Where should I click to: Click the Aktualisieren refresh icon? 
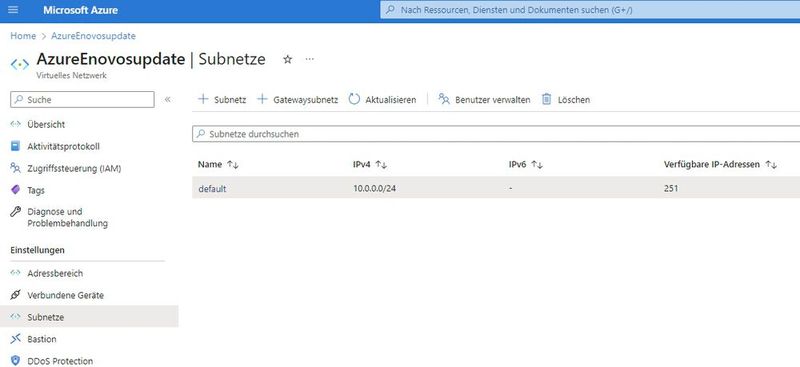pos(354,99)
